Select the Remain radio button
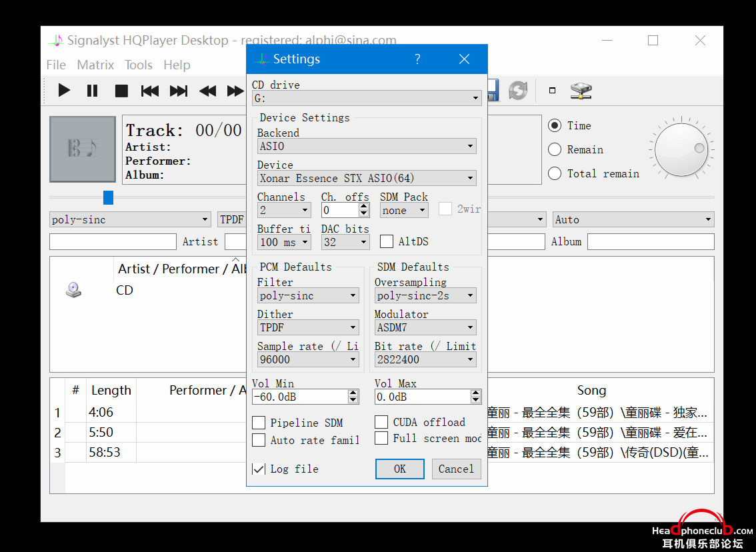 [x=555, y=149]
